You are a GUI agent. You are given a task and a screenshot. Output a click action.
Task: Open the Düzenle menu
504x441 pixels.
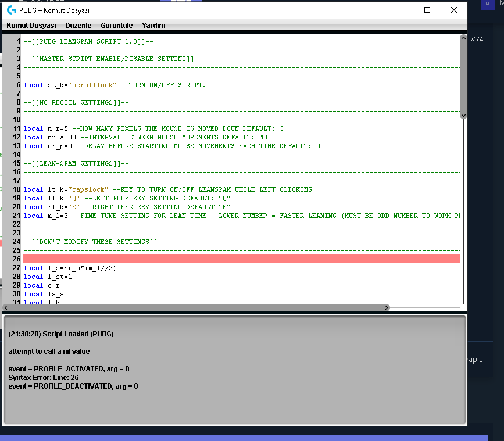(78, 26)
